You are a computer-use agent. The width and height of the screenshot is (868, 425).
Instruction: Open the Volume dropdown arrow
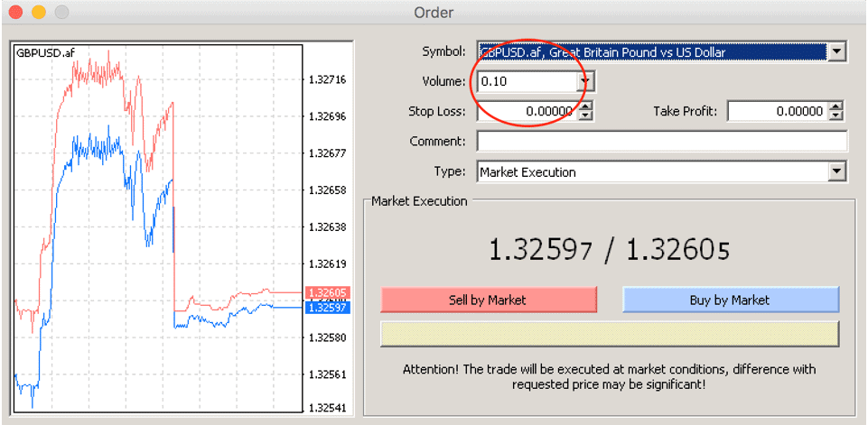pyautogui.click(x=583, y=82)
